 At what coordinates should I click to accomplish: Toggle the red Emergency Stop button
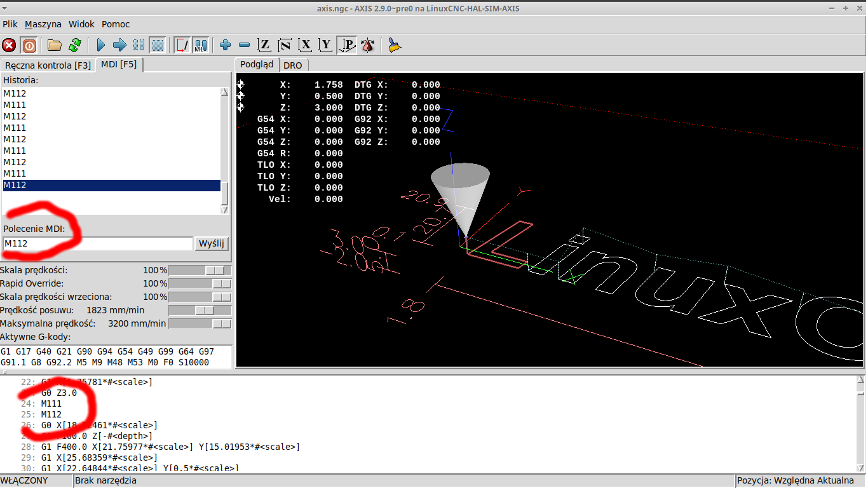tap(9, 45)
